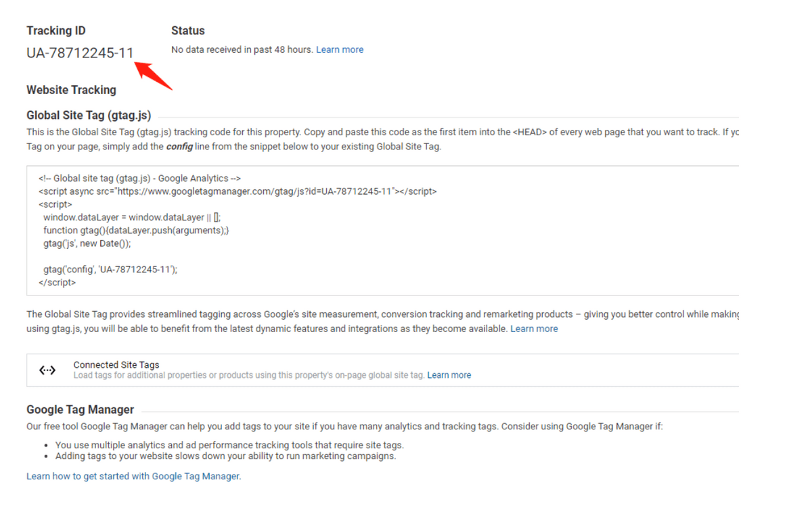Click the Connected Site Tags icon
The image size is (812, 524).
[x=47, y=370]
